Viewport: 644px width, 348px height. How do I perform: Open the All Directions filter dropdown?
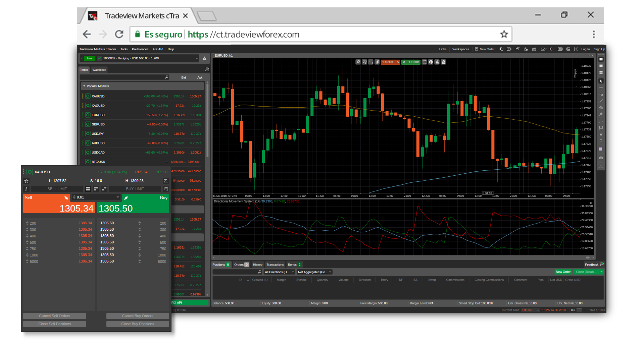[279, 272]
